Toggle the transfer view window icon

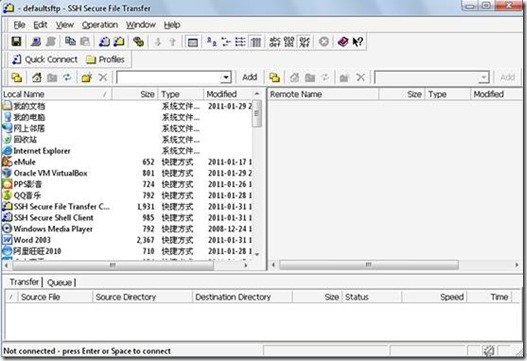point(193,42)
